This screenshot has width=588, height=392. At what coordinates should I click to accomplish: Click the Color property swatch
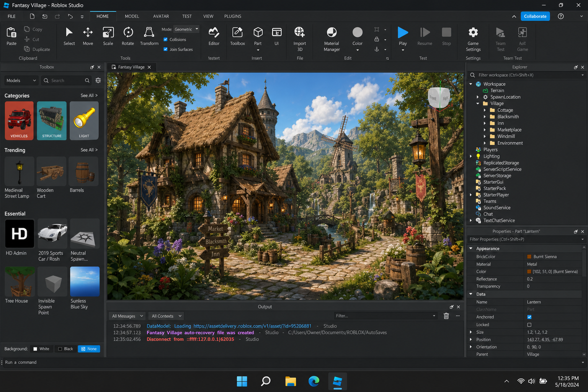tap(529, 272)
